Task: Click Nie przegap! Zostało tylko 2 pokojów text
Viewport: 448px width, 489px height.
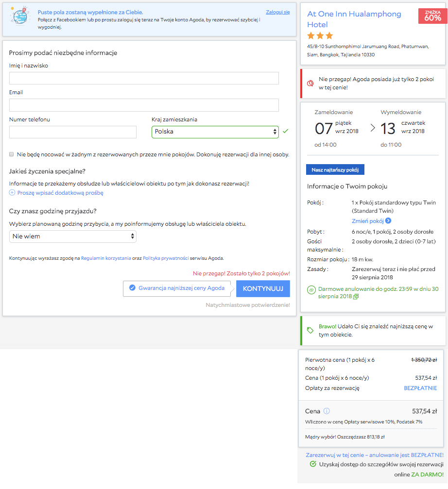Action: click(x=241, y=273)
